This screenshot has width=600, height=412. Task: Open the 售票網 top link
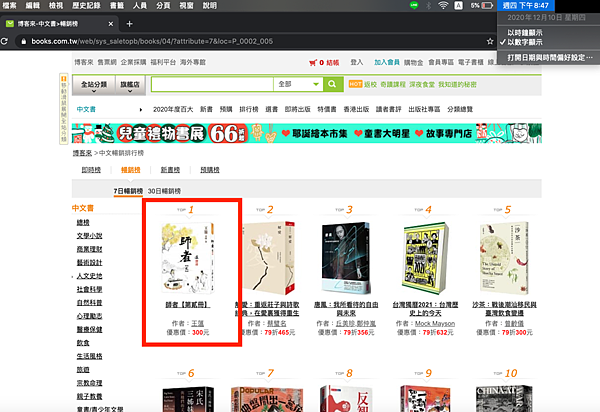click(x=107, y=62)
